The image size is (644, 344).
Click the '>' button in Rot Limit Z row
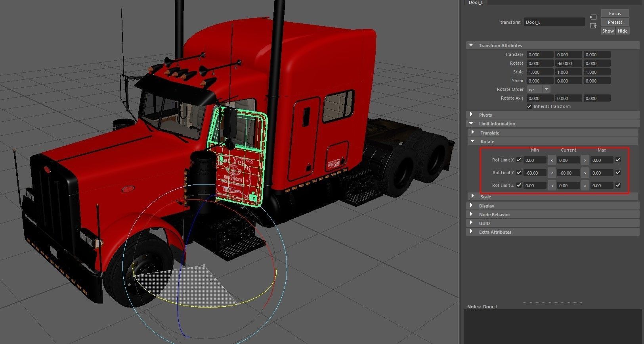point(585,186)
